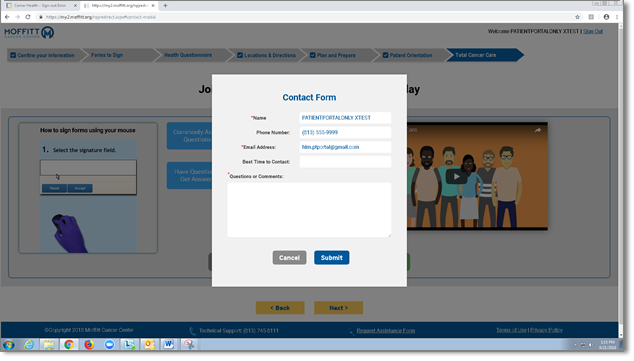634x361 pixels.
Task: Share the video using the arrow icon
Action: (x=538, y=130)
